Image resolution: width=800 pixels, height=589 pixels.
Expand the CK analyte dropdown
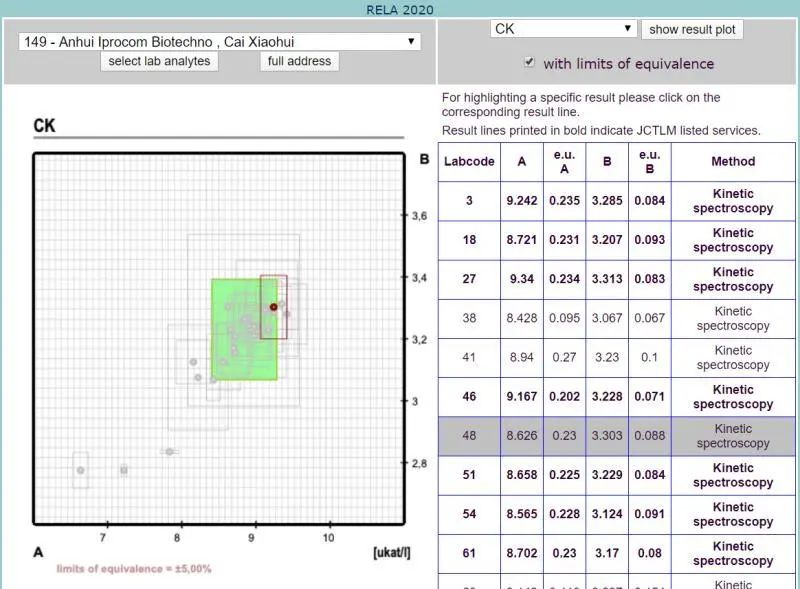(x=563, y=29)
